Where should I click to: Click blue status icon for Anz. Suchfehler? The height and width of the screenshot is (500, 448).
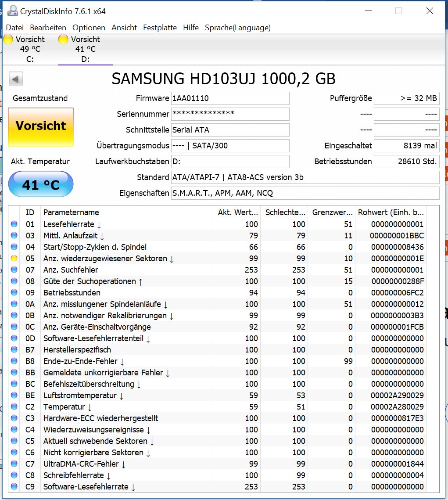pyautogui.click(x=14, y=270)
